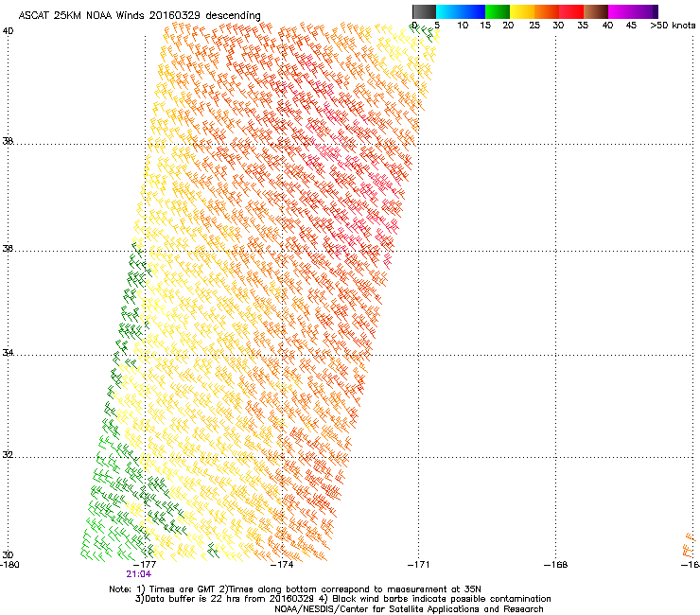Click the legend label 45
700x615 pixels.
pos(631,26)
